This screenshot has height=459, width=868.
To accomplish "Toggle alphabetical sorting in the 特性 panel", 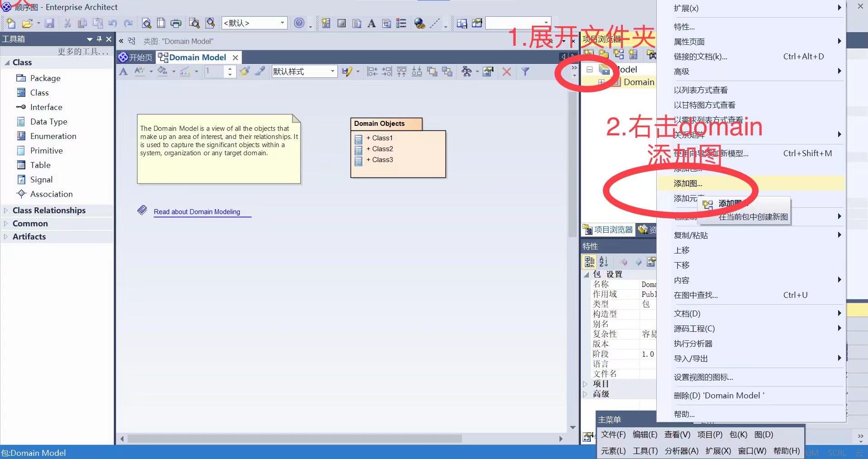I will click(x=603, y=262).
